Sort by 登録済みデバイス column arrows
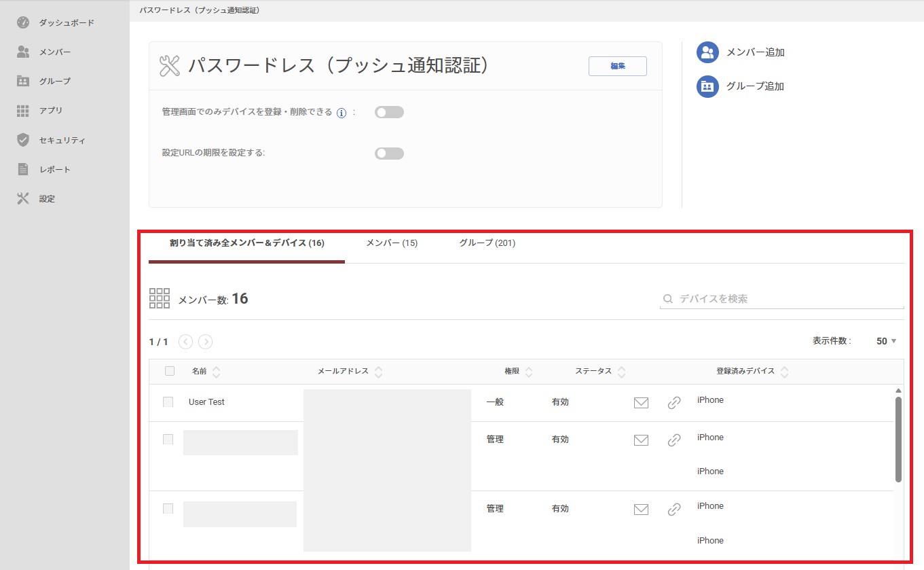The height and width of the screenshot is (570, 924). pos(785,372)
